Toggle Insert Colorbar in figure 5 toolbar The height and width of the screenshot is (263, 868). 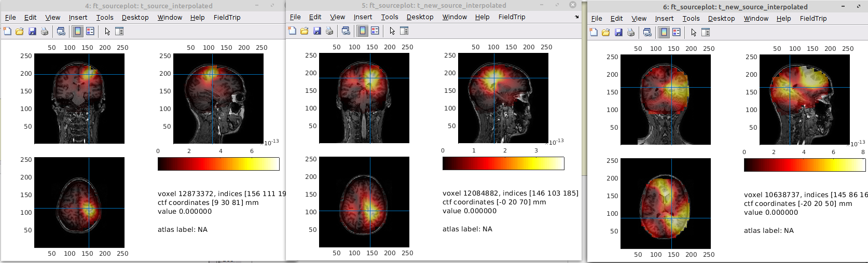tap(363, 31)
